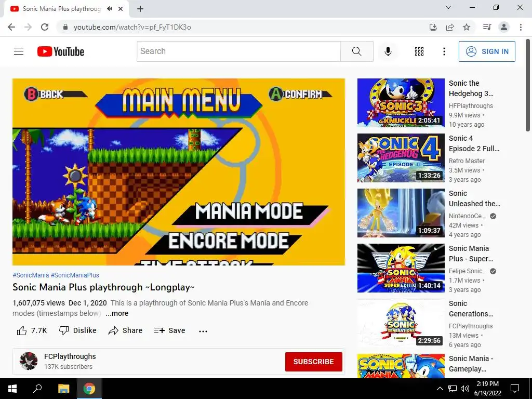Open a new browser tab

[x=140, y=9]
